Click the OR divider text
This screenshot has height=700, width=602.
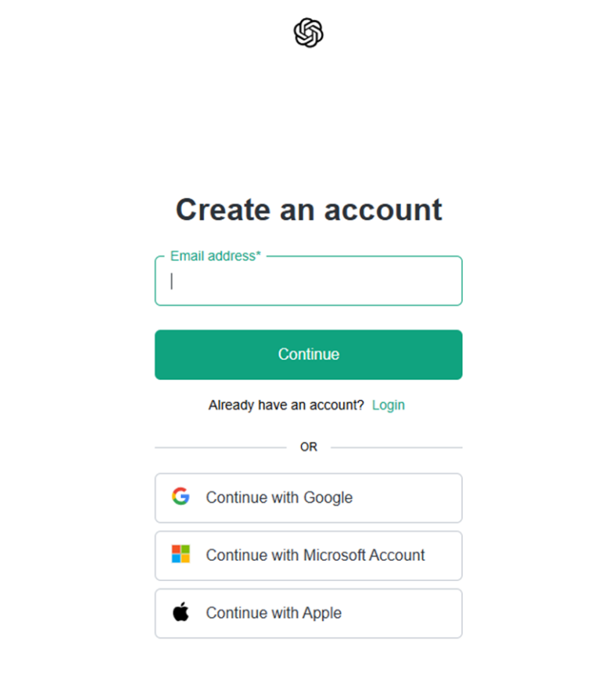click(308, 447)
